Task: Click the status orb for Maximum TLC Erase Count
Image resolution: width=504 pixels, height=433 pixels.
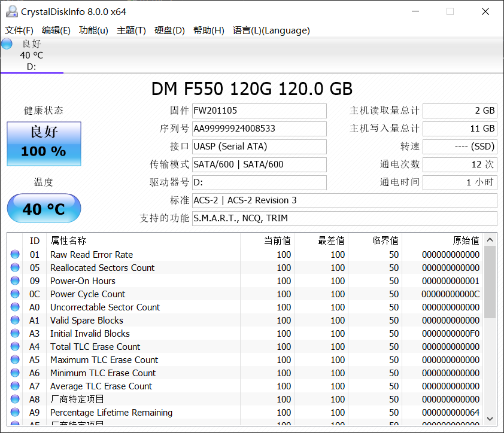Action: click(15, 360)
